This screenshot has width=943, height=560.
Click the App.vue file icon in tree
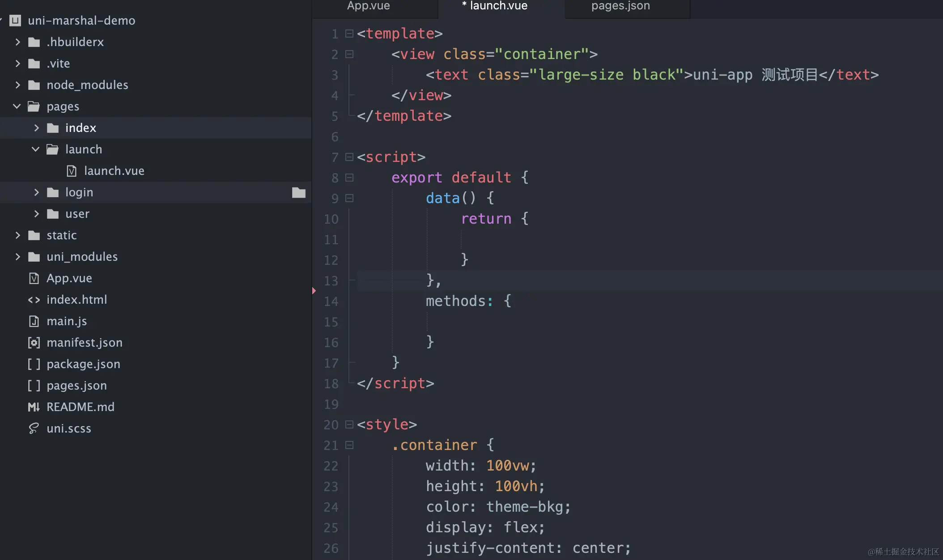(34, 278)
